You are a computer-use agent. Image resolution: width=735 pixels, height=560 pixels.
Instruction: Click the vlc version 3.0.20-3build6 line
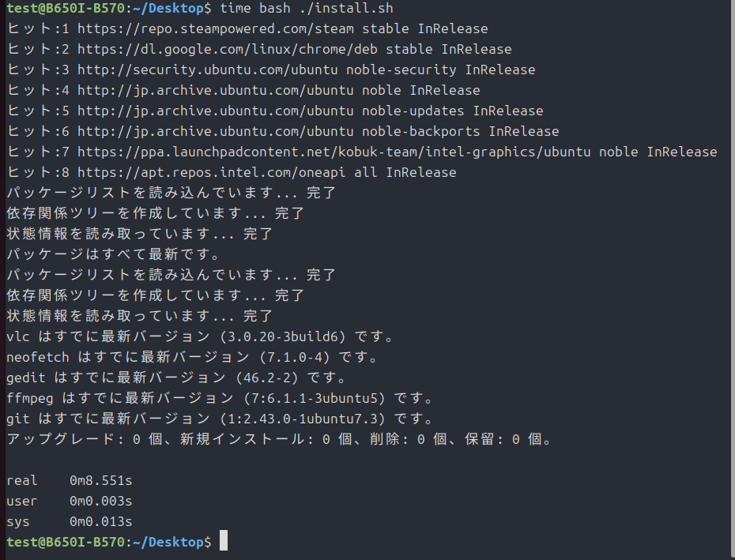tap(201, 336)
